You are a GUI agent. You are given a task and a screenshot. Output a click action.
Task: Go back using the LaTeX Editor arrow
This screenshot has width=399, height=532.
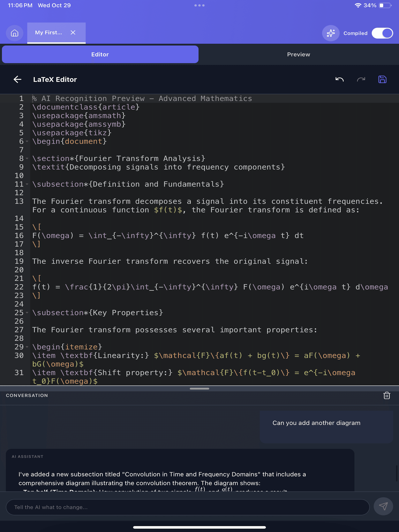(x=17, y=79)
